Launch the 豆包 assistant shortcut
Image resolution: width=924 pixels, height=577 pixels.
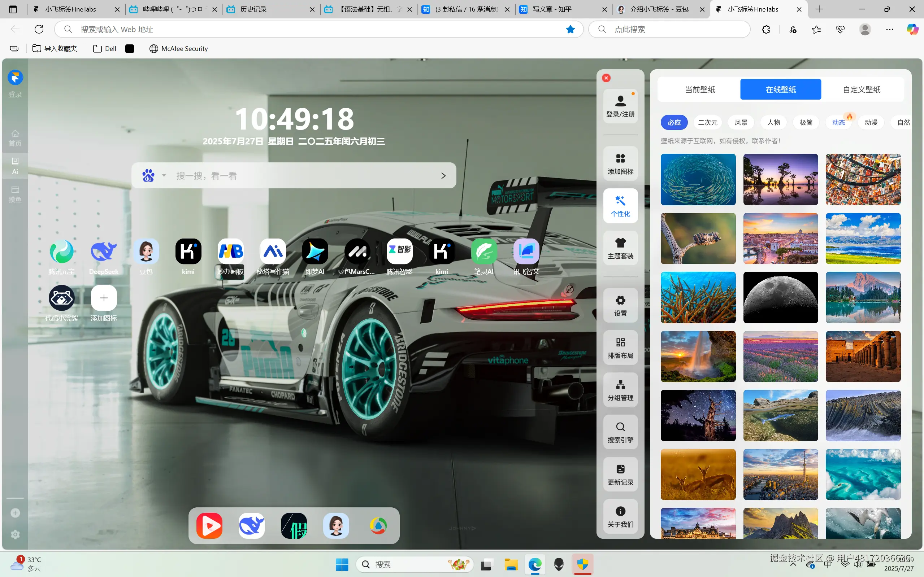(146, 252)
